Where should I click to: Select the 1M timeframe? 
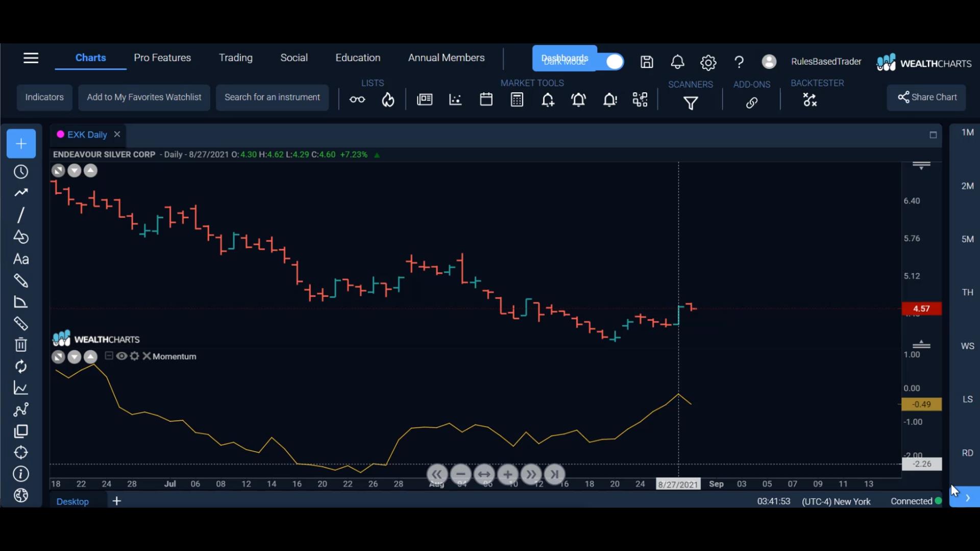click(x=967, y=133)
